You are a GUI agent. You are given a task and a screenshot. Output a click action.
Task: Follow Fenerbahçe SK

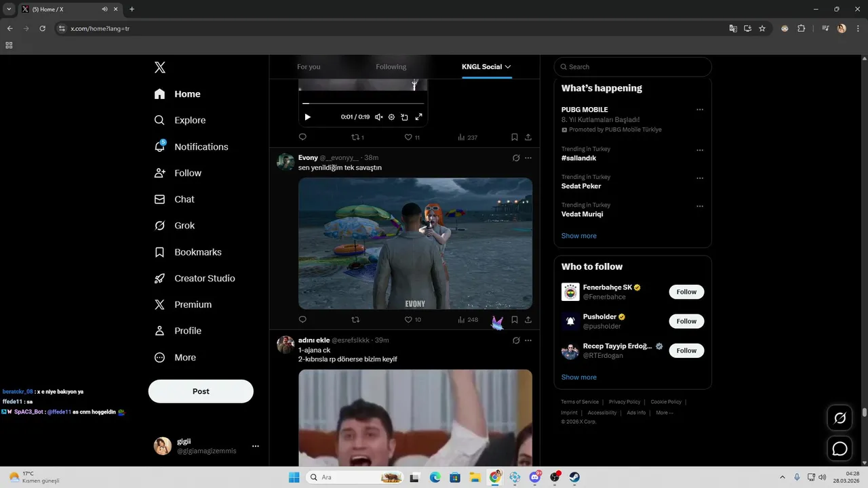pos(686,292)
